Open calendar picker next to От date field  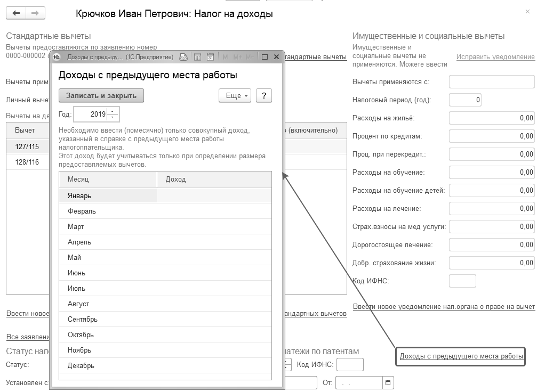point(388,383)
